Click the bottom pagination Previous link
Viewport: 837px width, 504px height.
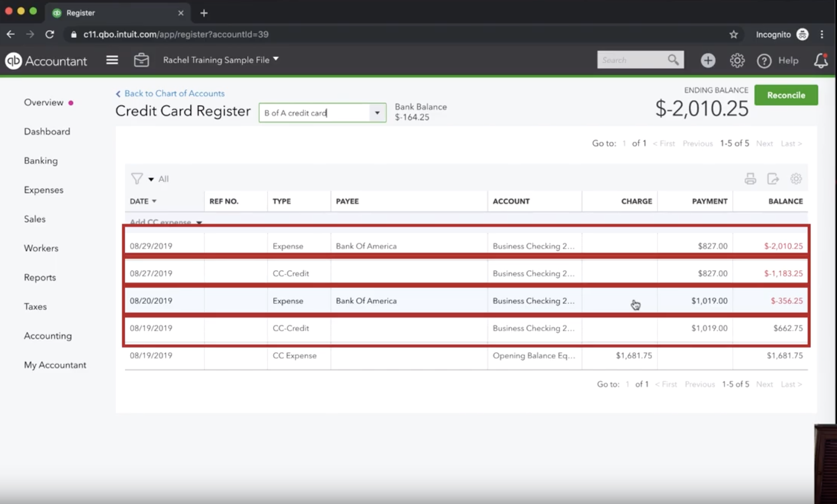(700, 384)
